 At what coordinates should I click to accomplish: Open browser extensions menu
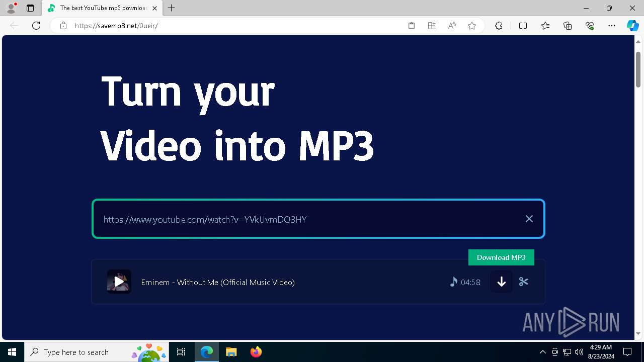tap(499, 26)
